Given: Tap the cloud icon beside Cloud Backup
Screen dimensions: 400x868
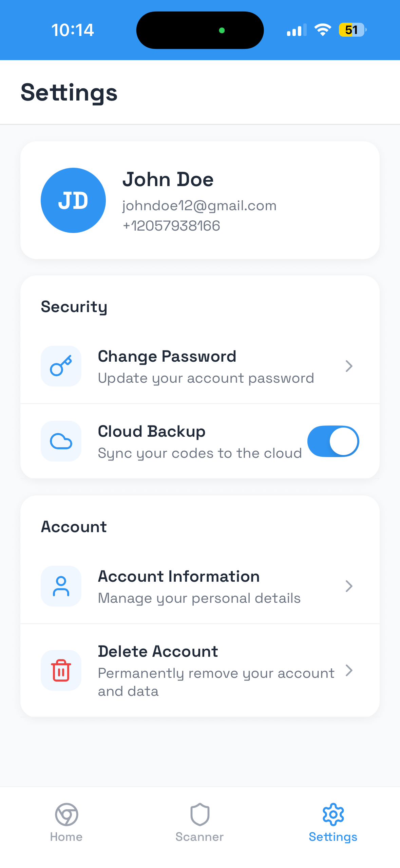Looking at the screenshot, I should (61, 441).
